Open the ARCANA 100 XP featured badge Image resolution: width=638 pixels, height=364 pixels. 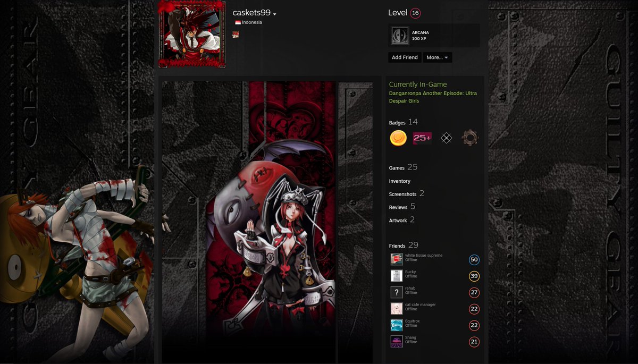[434, 36]
